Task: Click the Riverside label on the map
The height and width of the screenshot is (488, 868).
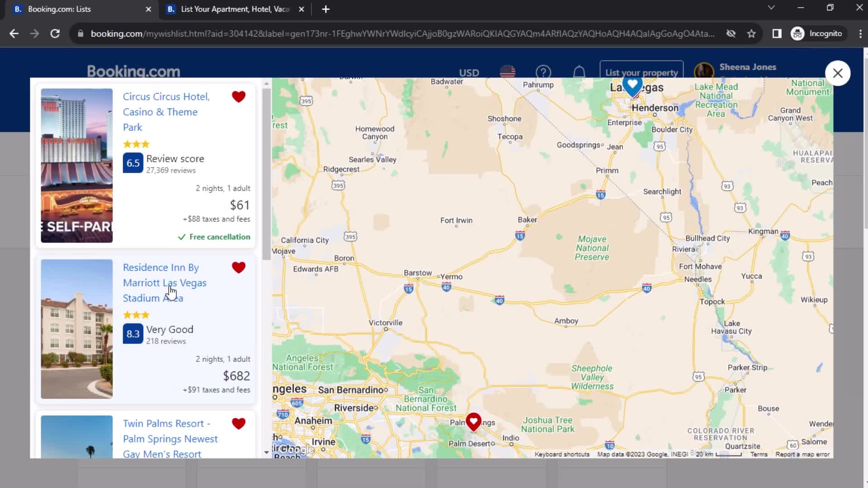Action: coord(354,408)
